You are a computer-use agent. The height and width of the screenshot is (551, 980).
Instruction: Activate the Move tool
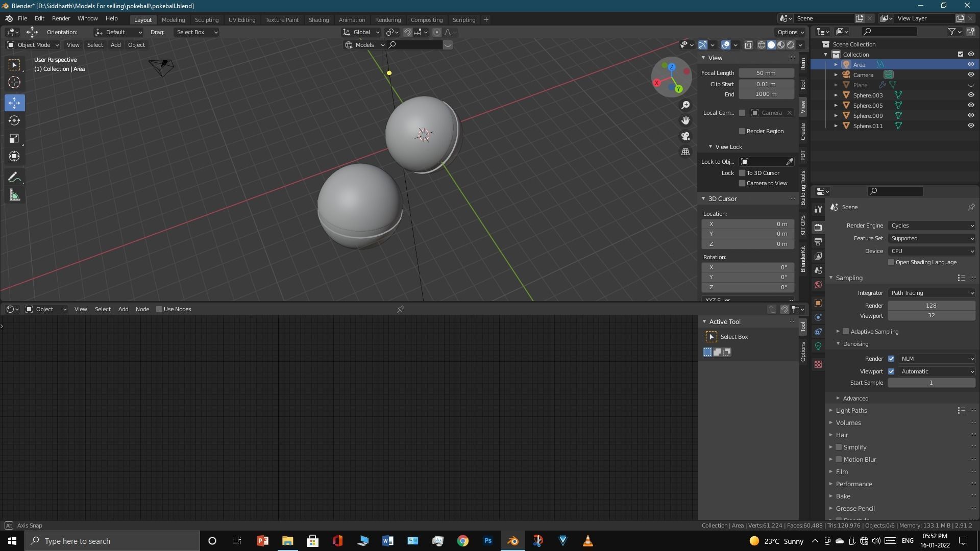point(14,103)
